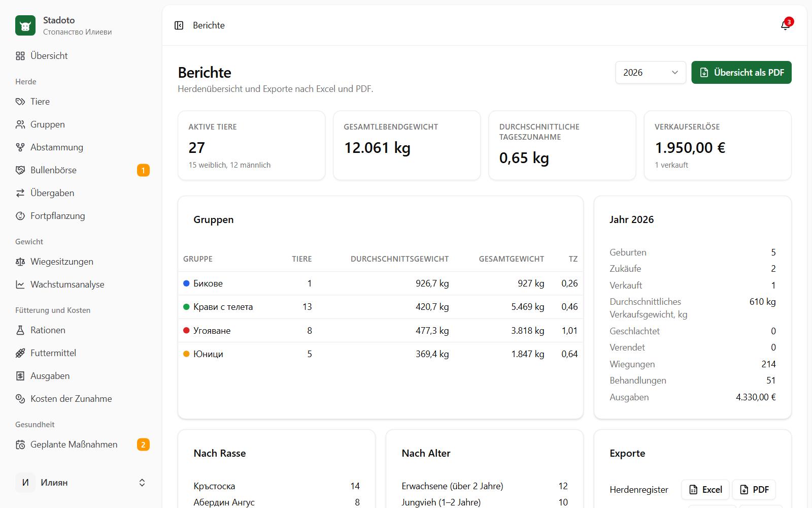Expand the Илиян user account switcher
812x508 pixels.
click(x=81, y=483)
